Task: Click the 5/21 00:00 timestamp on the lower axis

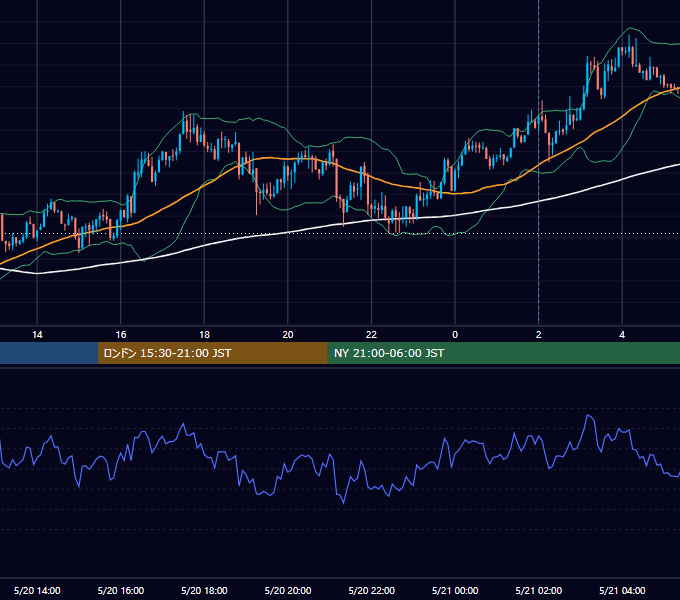Action: [455, 590]
